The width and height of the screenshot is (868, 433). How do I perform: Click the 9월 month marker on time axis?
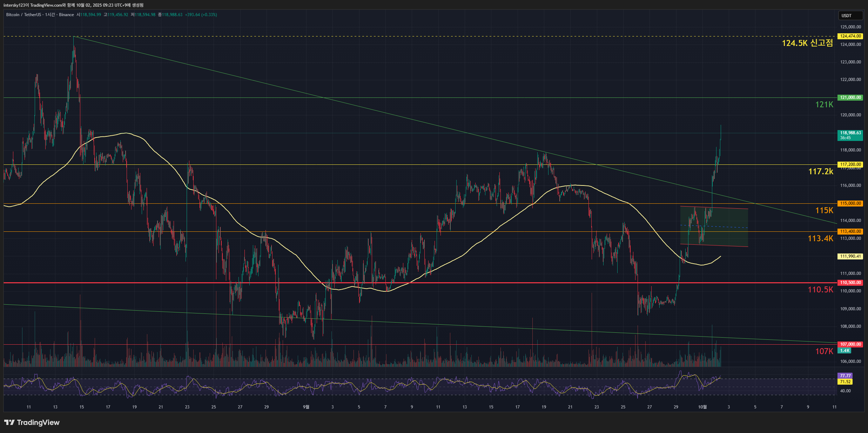pos(306,407)
